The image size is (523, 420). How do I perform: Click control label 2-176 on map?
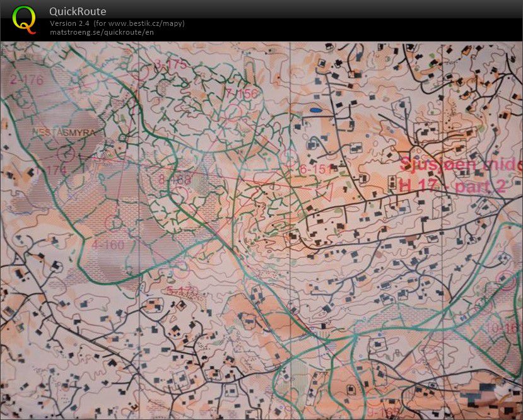tap(27, 80)
